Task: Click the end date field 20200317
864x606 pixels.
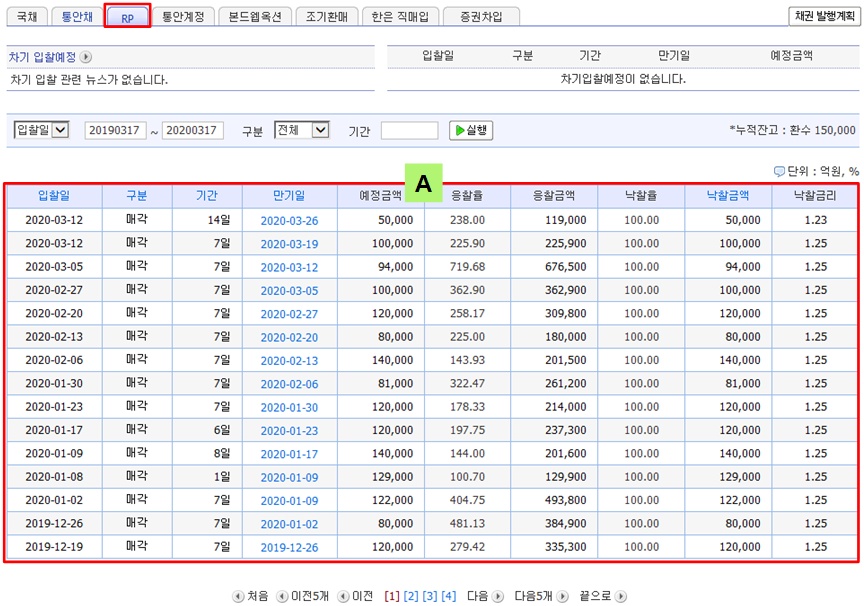Action: tap(192, 131)
